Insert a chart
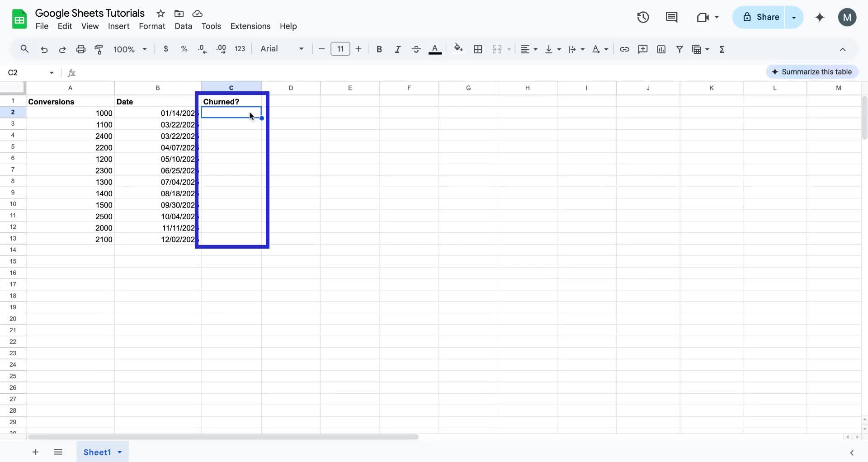 661,49
